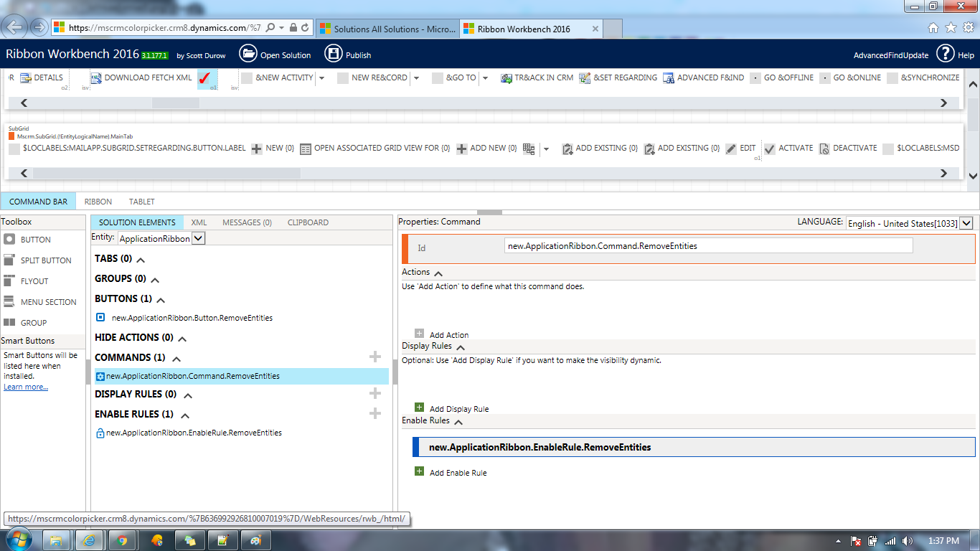Open the Help question mark icon
Viewport: 980px width, 551px height.
click(x=945, y=54)
